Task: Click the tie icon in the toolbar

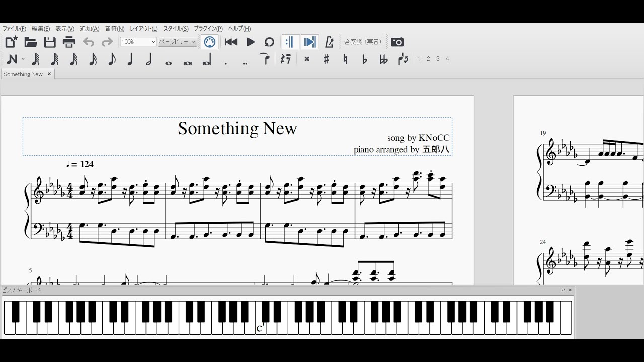Action: pyautogui.click(x=265, y=59)
